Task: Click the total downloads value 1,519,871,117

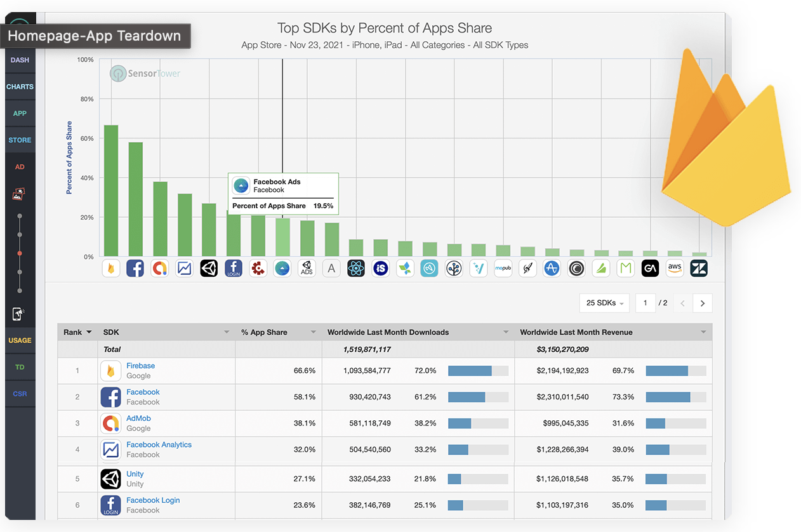Action: tap(367, 349)
